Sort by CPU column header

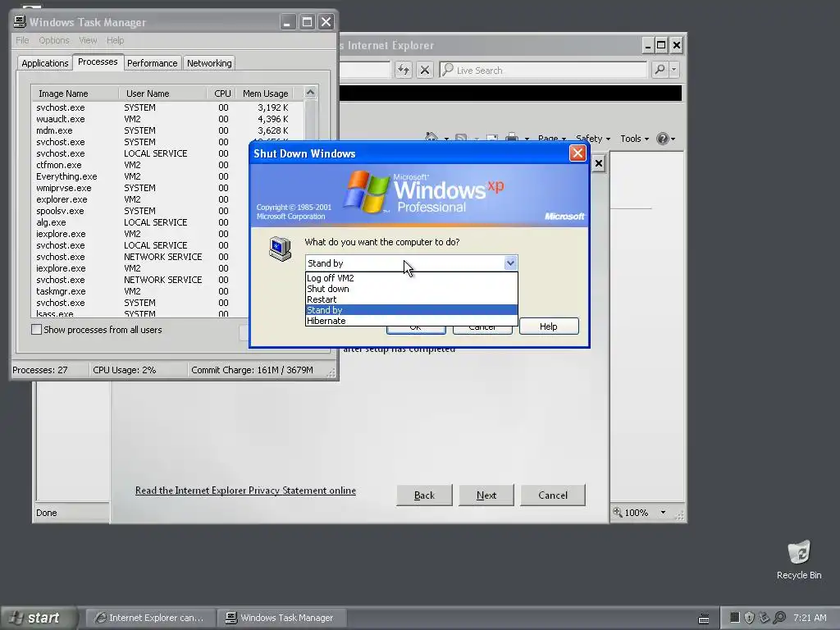coord(221,94)
